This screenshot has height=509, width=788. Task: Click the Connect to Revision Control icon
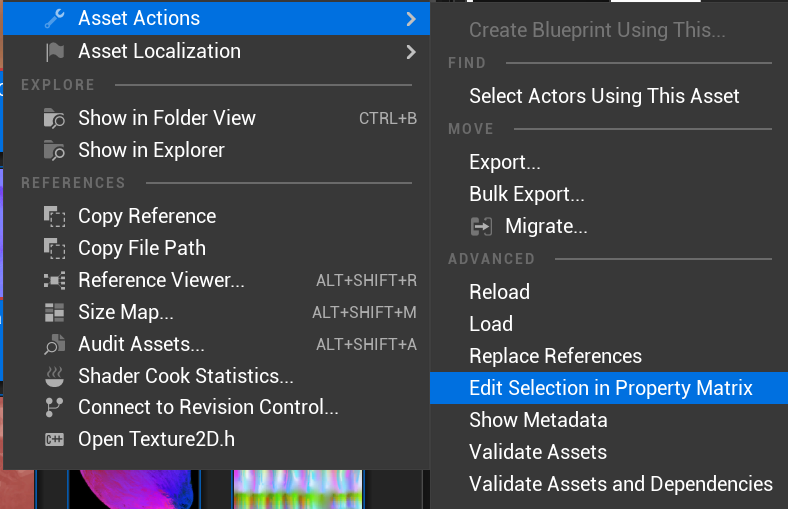(x=54, y=408)
